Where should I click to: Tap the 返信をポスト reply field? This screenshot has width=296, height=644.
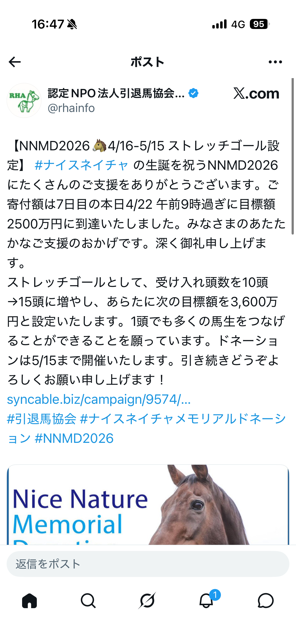148,564
